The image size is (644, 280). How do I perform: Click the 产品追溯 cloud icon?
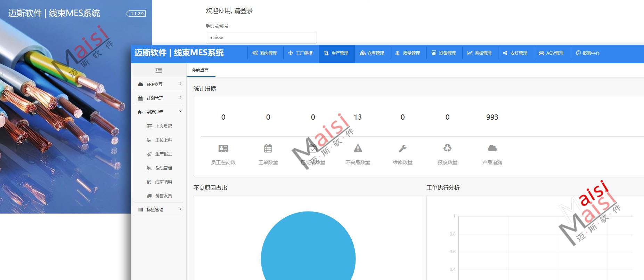pos(492,149)
